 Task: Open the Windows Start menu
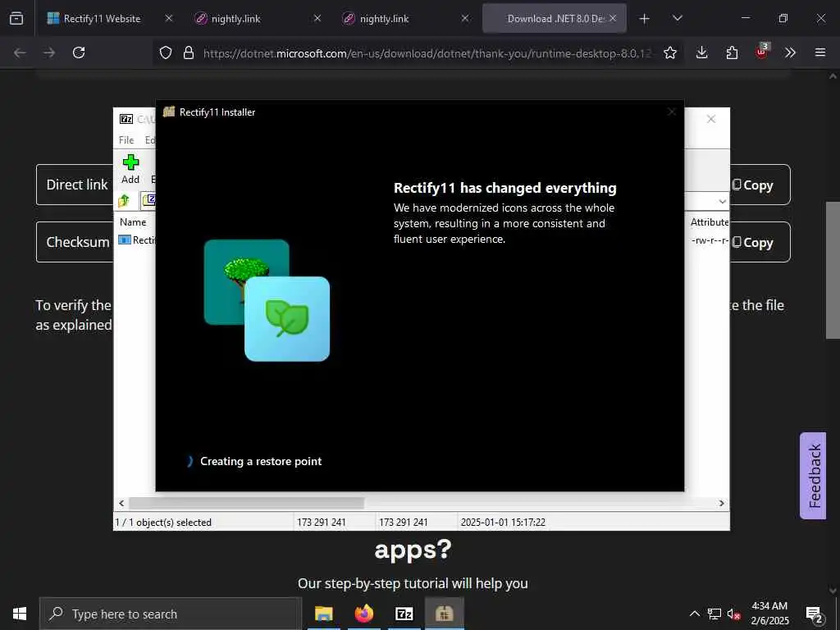point(20,614)
